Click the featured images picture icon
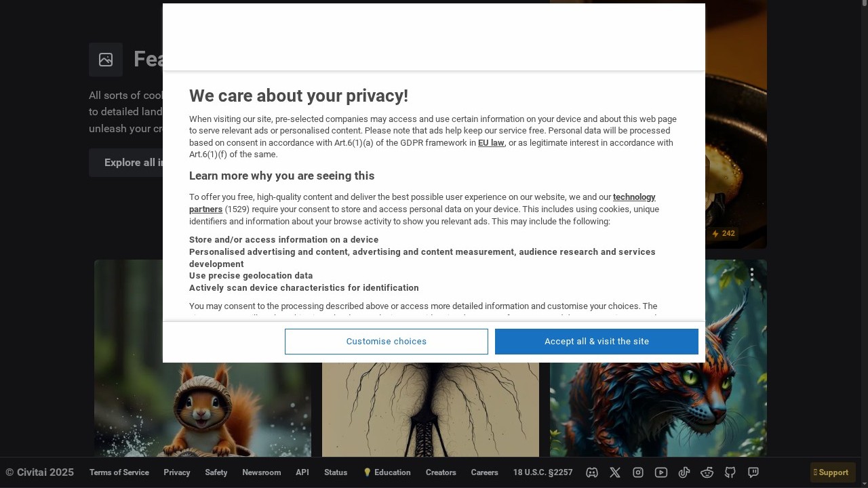Viewport: 868px width, 488px height. point(106,60)
